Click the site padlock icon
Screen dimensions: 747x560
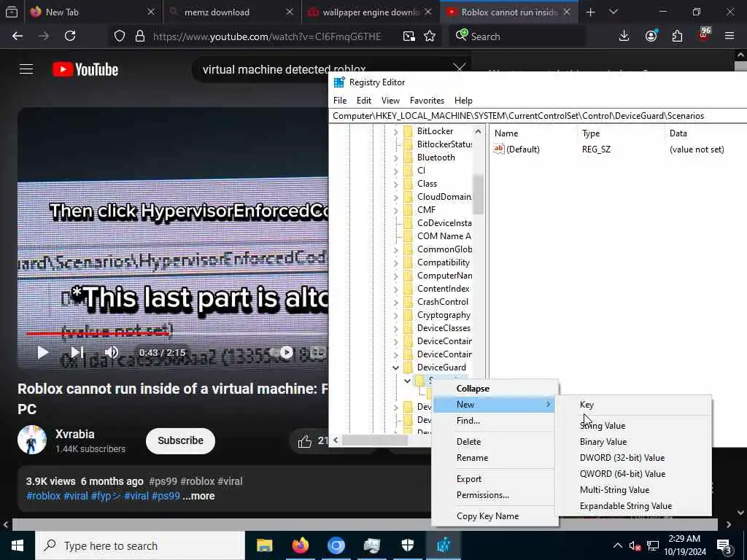coord(139,36)
